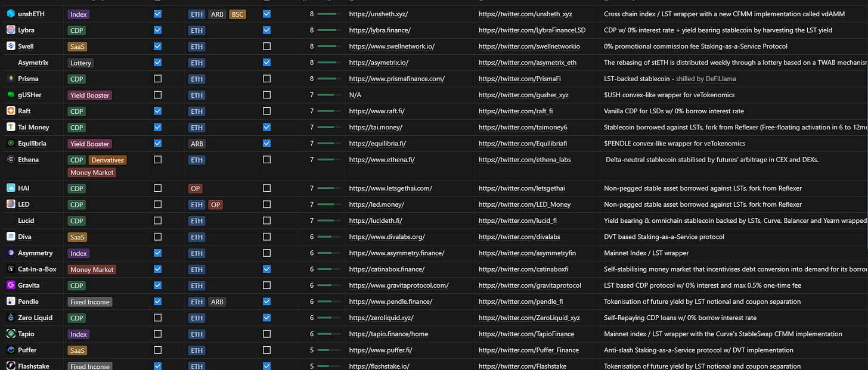Click 'Vanilla CDP for LSDs' description text
Image resolution: width=868 pixels, height=370 pixels.
click(674, 111)
